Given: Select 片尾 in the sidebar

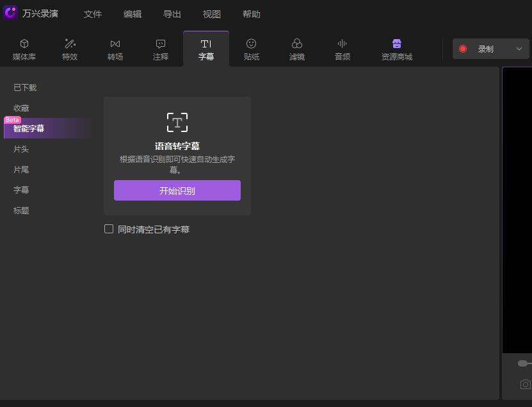Looking at the screenshot, I should point(21,169).
